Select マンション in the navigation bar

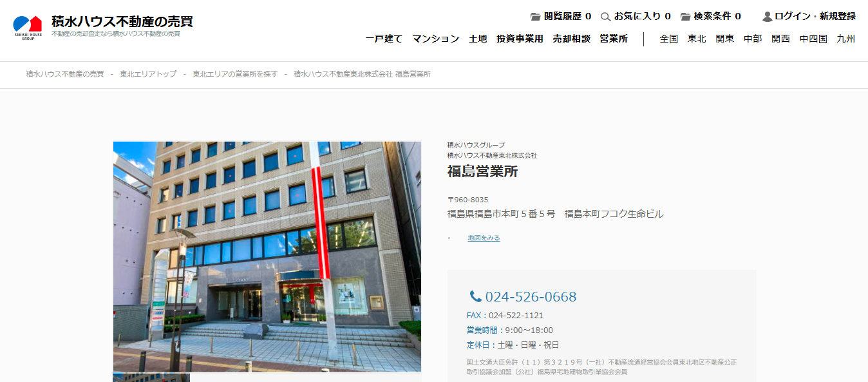[x=435, y=39]
